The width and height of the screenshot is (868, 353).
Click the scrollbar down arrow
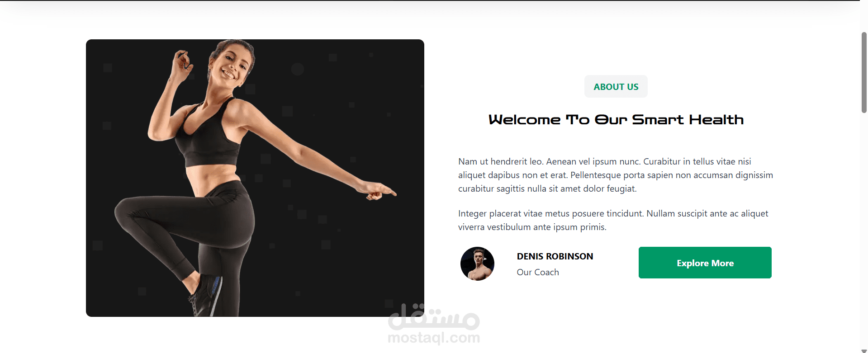tap(864, 350)
